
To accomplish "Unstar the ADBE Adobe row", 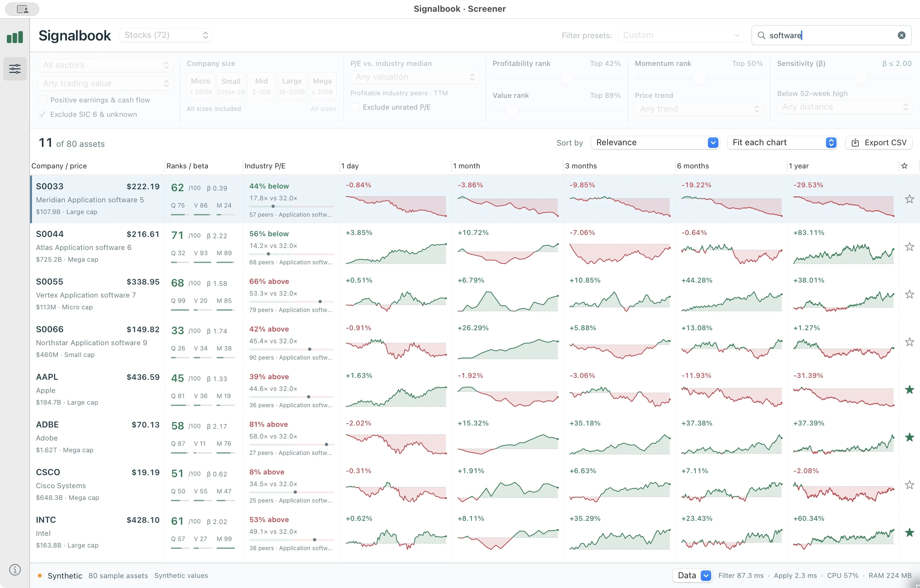I will [909, 437].
